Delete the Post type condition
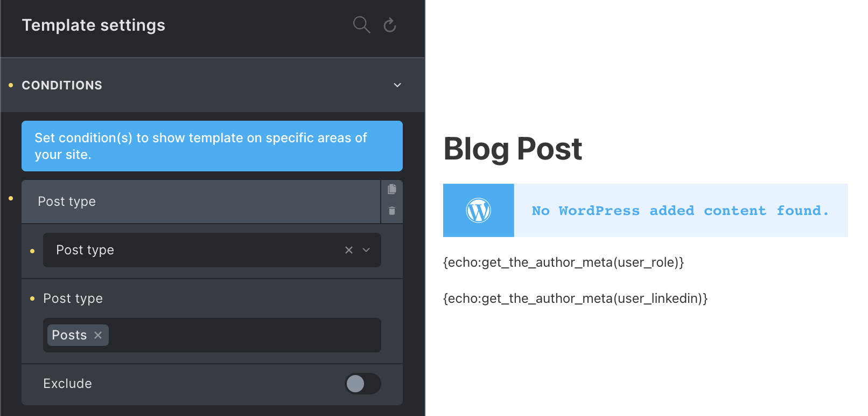The width and height of the screenshot is (868, 416). (392, 211)
